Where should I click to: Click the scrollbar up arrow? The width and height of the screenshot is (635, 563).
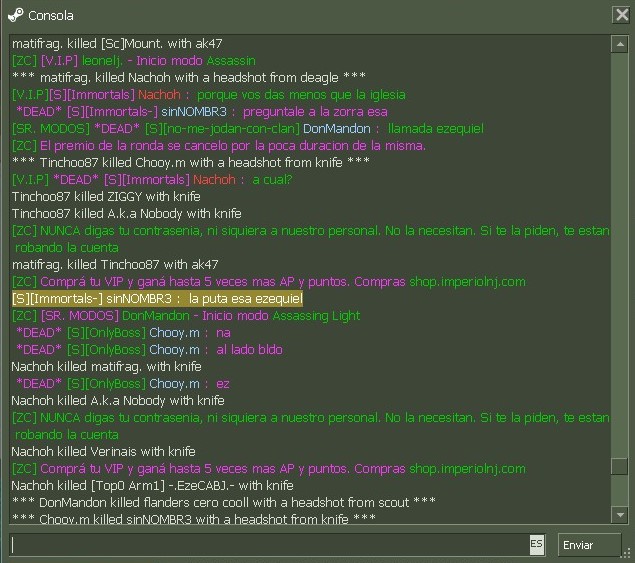[x=620, y=44]
